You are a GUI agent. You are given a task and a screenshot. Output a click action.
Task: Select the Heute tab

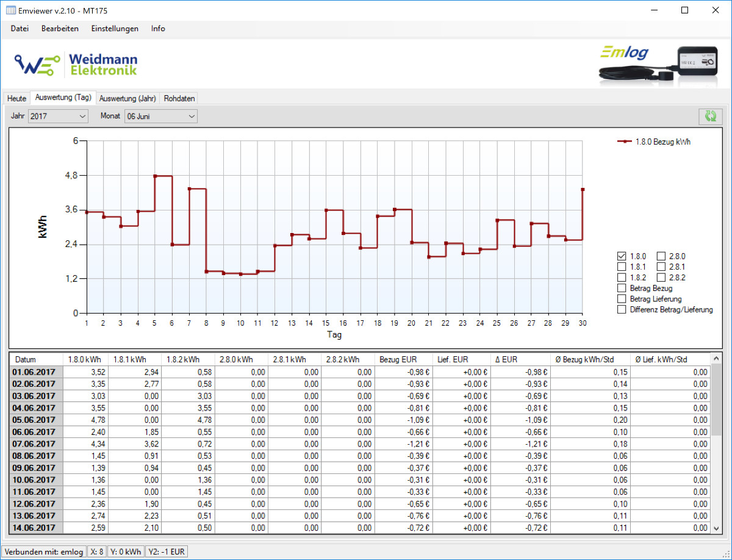pos(17,98)
